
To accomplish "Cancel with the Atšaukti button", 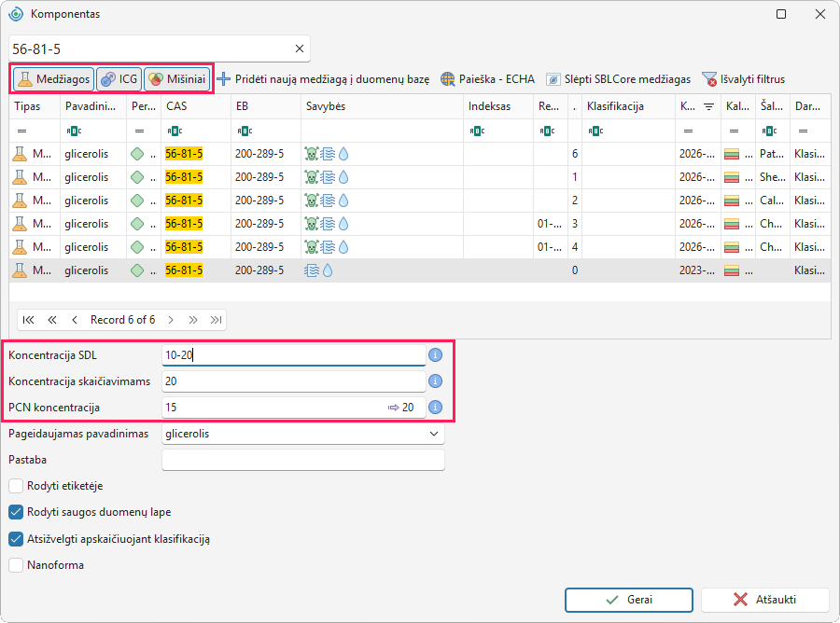I will pos(765,600).
